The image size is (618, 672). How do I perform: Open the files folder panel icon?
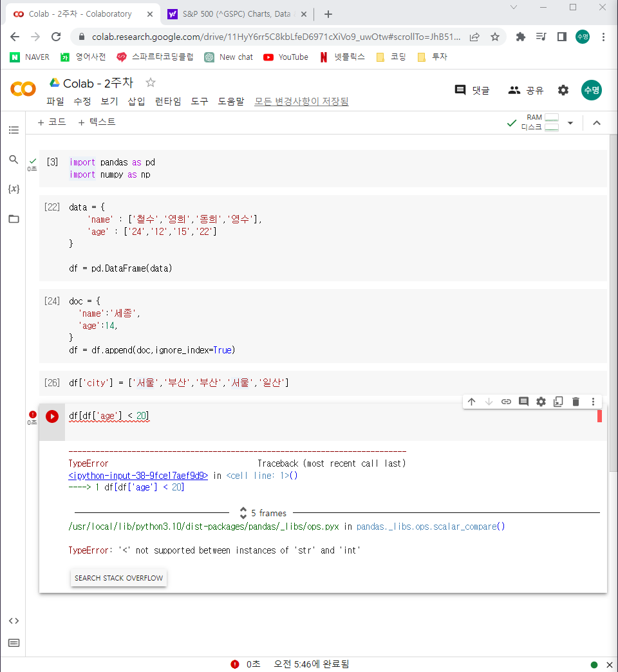coord(14,219)
